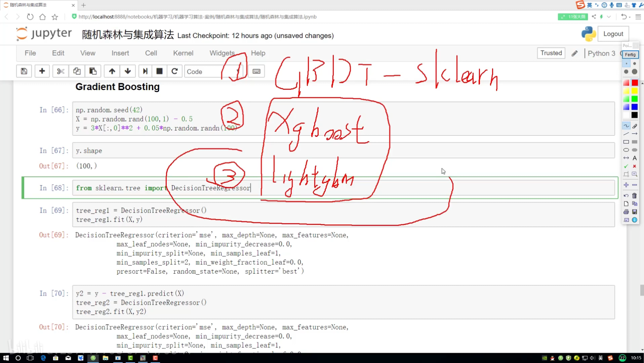Toggle Sogou punctuation mode icon

point(597,5)
